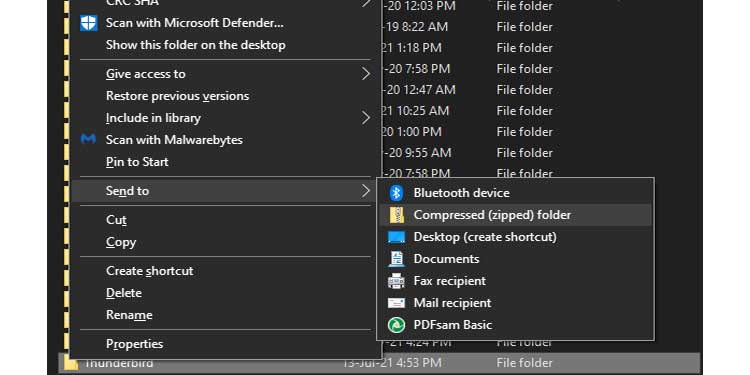Open Include in library entry
Screen dimensions: 750x375
click(153, 118)
